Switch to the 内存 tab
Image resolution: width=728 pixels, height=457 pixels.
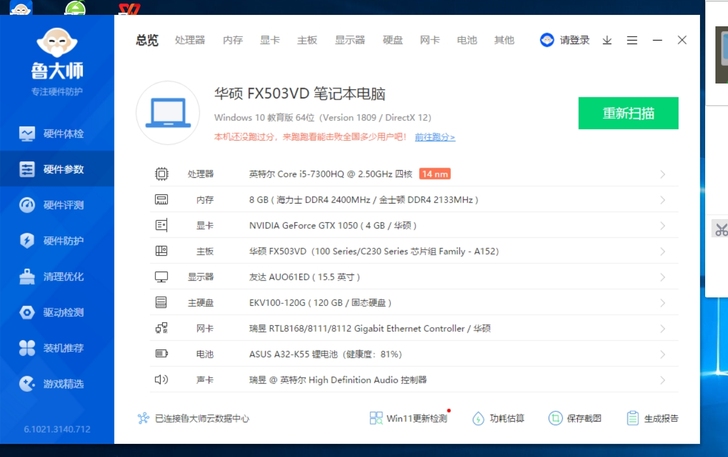[x=233, y=40]
